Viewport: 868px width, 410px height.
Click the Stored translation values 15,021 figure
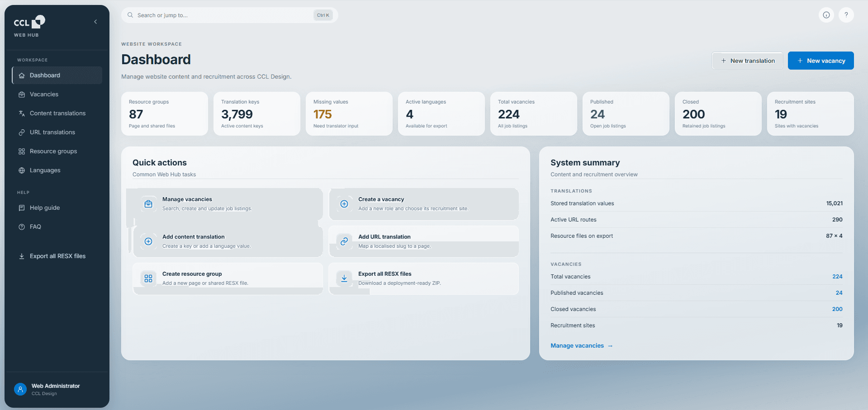835,203
